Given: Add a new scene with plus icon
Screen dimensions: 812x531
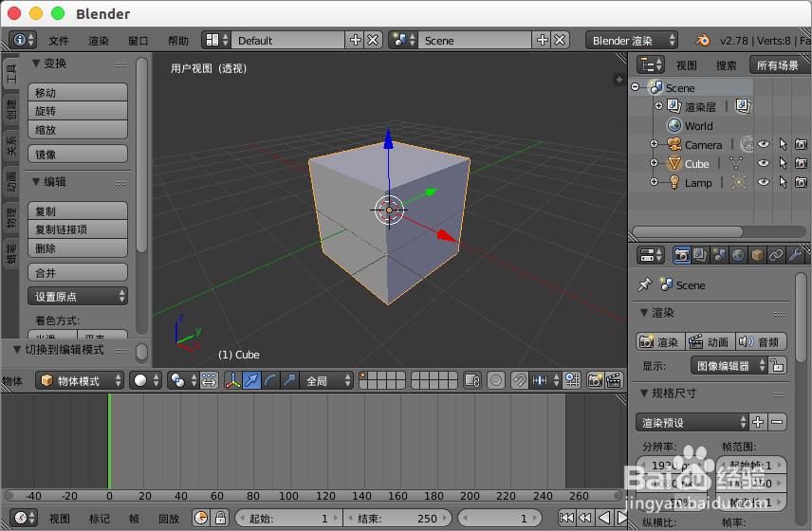Looking at the screenshot, I should tap(543, 40).
